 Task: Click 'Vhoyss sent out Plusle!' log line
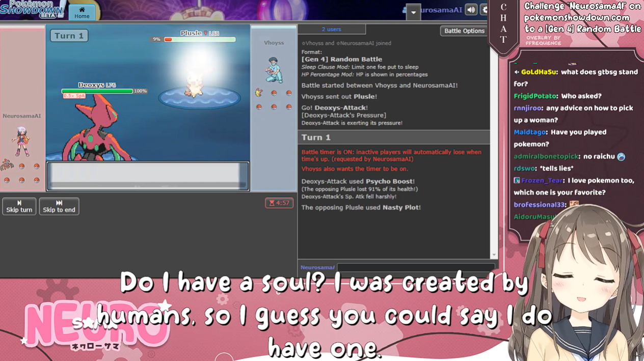click(x=339, y=96)
